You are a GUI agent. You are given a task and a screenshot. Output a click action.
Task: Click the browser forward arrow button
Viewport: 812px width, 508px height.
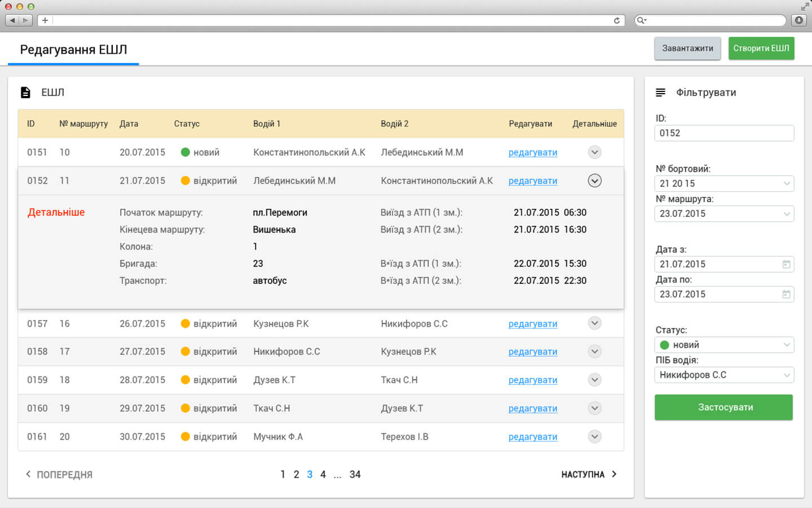26,20
